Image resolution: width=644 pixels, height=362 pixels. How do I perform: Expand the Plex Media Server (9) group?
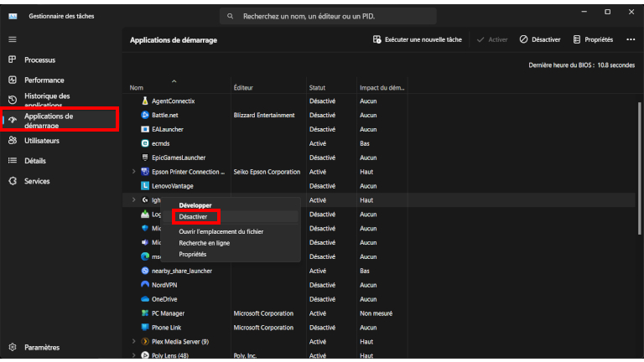coord(134,342)
